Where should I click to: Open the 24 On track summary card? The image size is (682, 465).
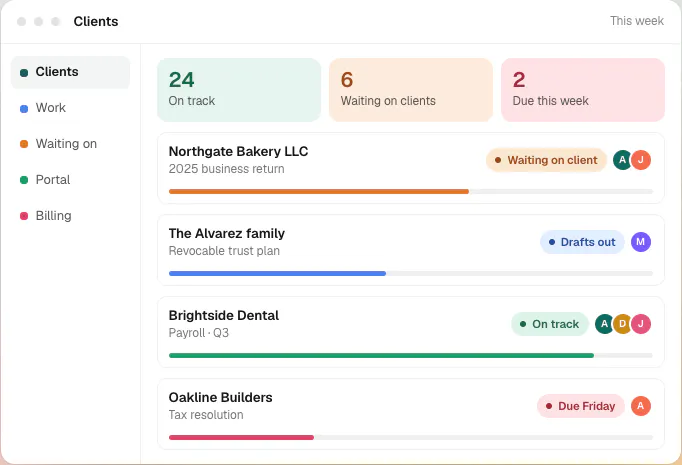click(x=239, y=90)
